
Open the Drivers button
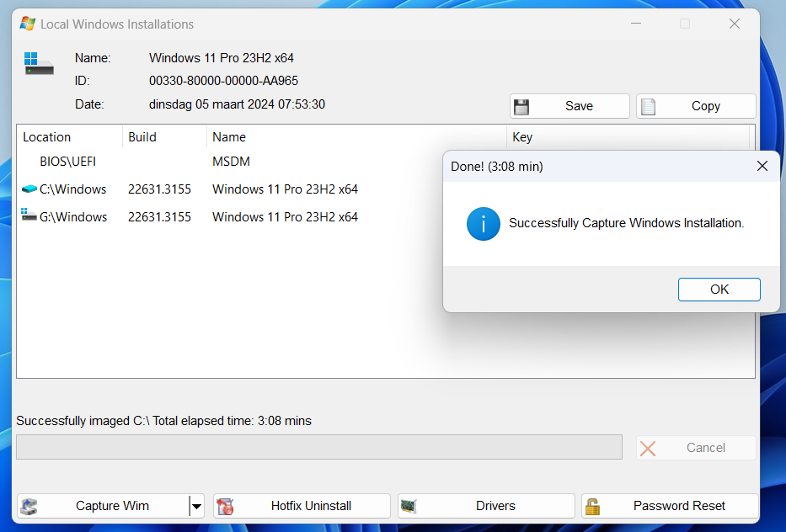486,506
